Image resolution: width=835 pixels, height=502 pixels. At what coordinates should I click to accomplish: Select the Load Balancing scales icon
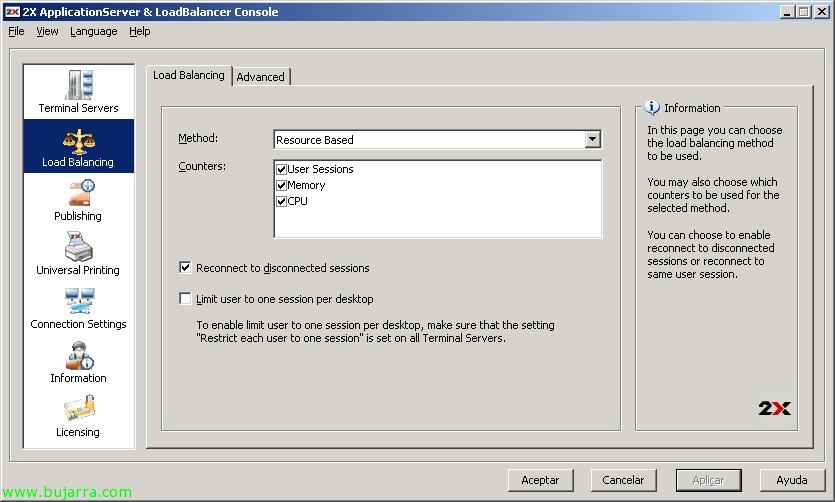coord(79,141)
